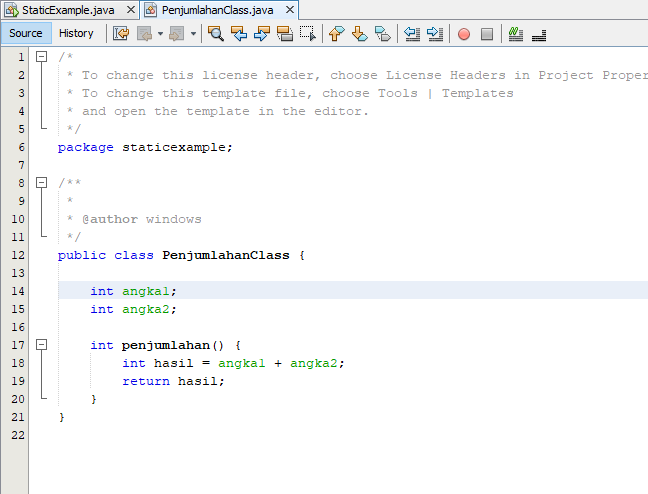Click 'hasil;' on the return line

click(201, 381)
